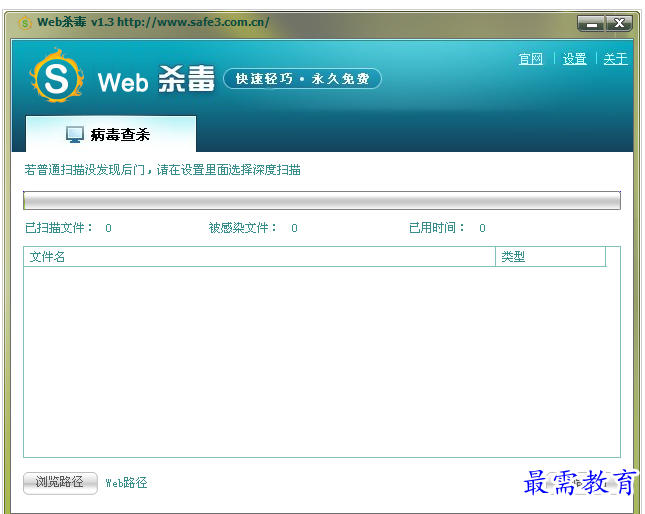This screenshot has width=645, height=514.
Task: Open the 设置 link
Action: click(x=575, y=59)
